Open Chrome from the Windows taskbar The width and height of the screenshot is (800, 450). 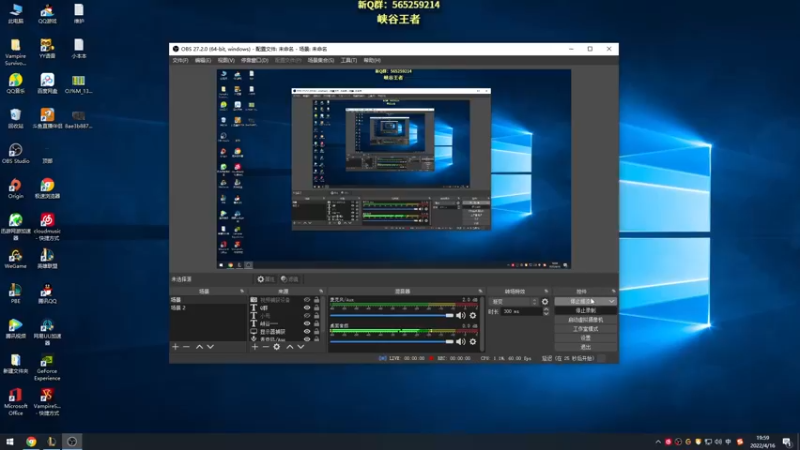click(31, 441)
